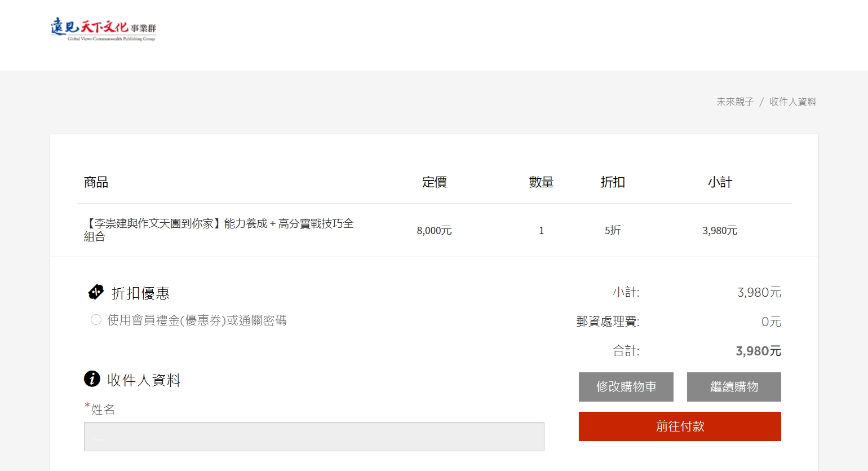The height and width of the screenshot is (471, 868).
Task: Click the 折扣優惠 section heading
Action: [140, 293]
